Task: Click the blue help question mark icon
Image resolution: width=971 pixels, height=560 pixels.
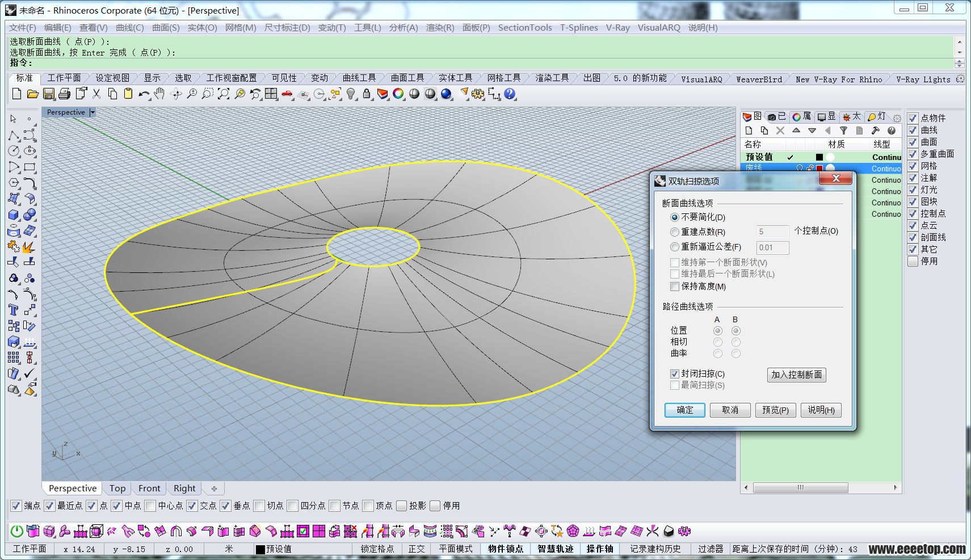Action: pos(510,94)
